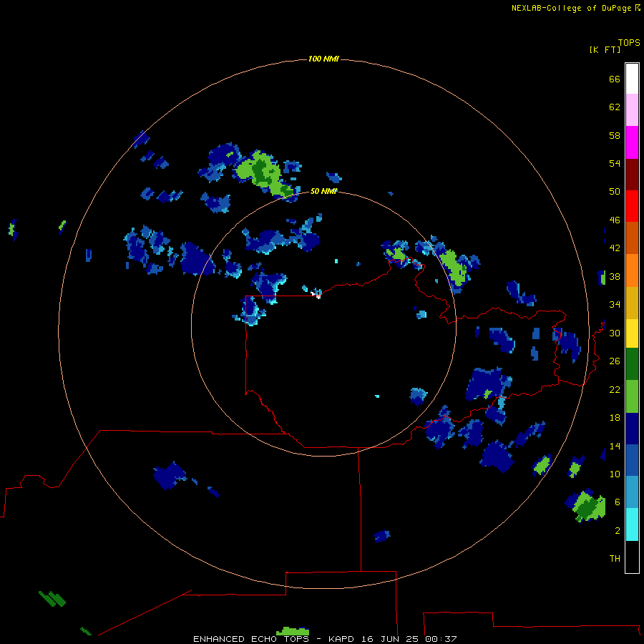644x644 pixels.
Task: Click the gold 34 kft legend swatch
Action: [632, 303]
